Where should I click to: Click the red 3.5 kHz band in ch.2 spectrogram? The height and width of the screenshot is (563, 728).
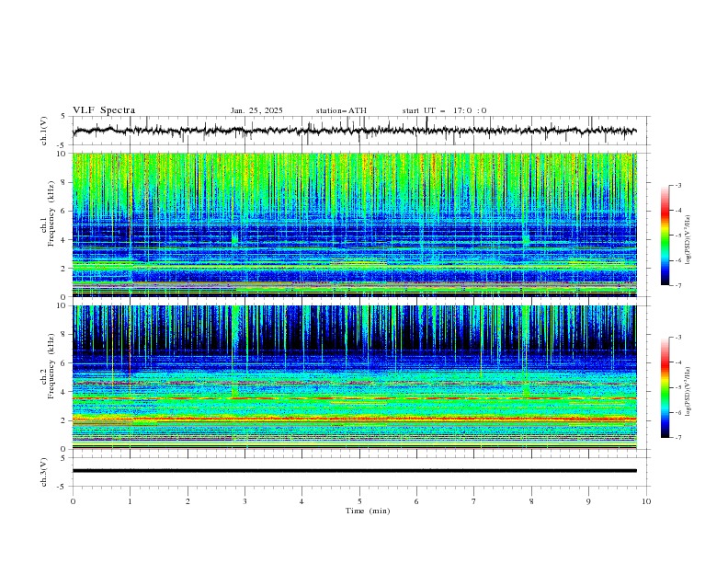pos(354,398)
